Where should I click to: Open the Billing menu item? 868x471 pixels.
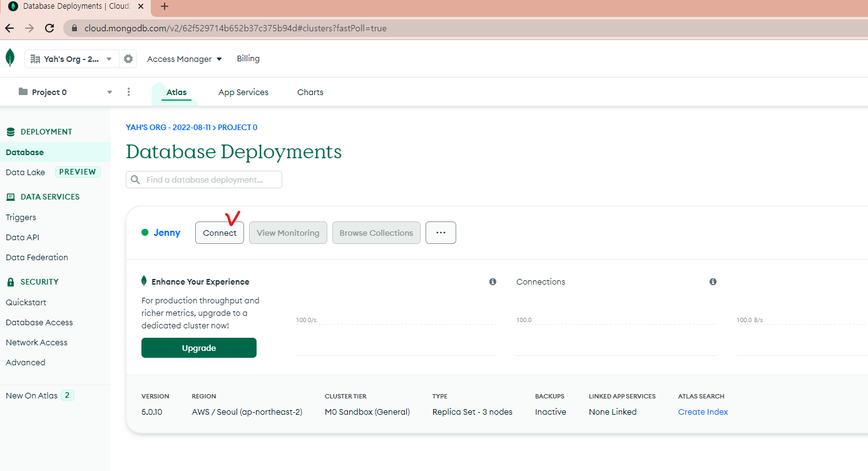coord(248,58)
